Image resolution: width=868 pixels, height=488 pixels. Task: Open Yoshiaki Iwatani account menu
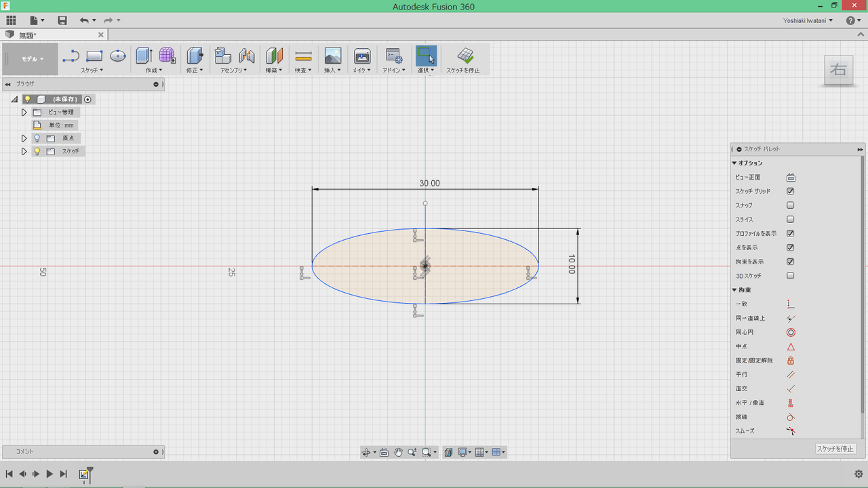click(808, 20)
